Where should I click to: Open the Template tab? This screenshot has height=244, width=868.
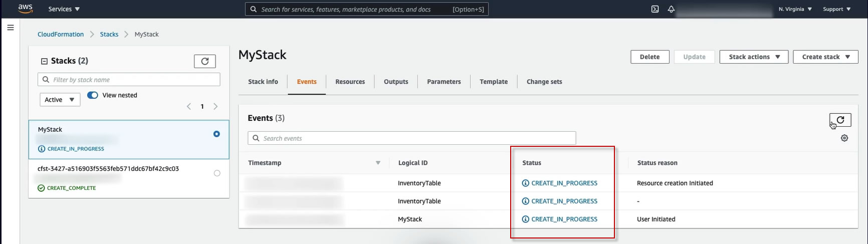pyautogui.click(x=493, y=82)
